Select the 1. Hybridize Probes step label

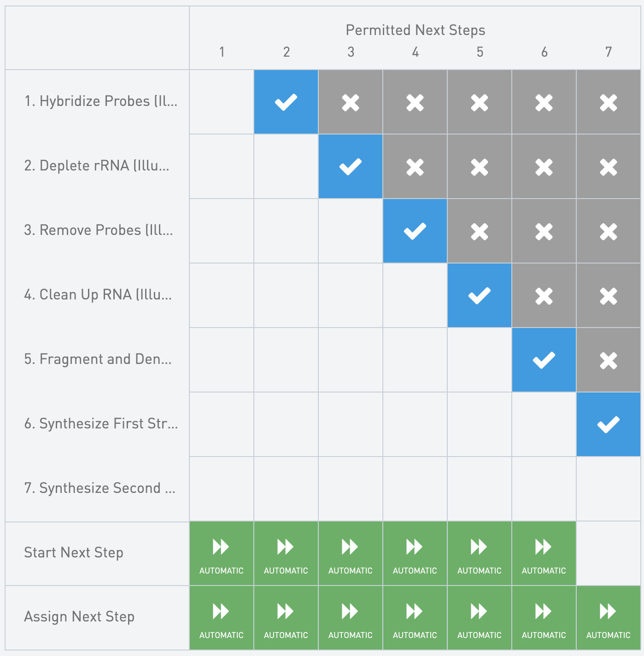[x=100, y=101]
